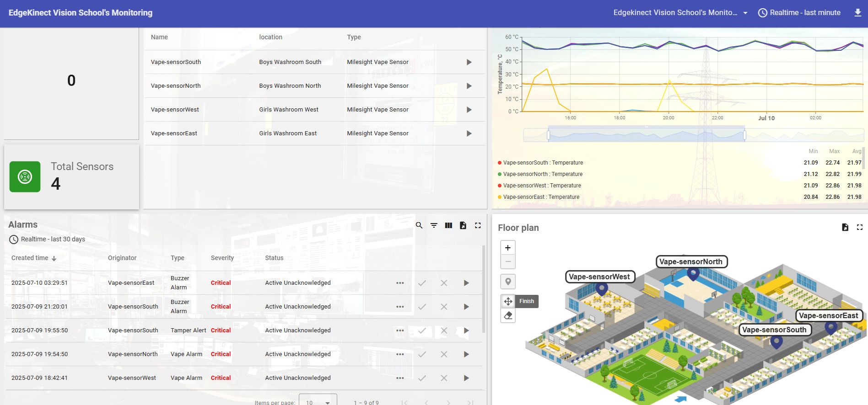Click the Vape-sensorEast marker label on map
Image resolution: width=868 pixels, height=405 pixels.
tap(829, 316)
